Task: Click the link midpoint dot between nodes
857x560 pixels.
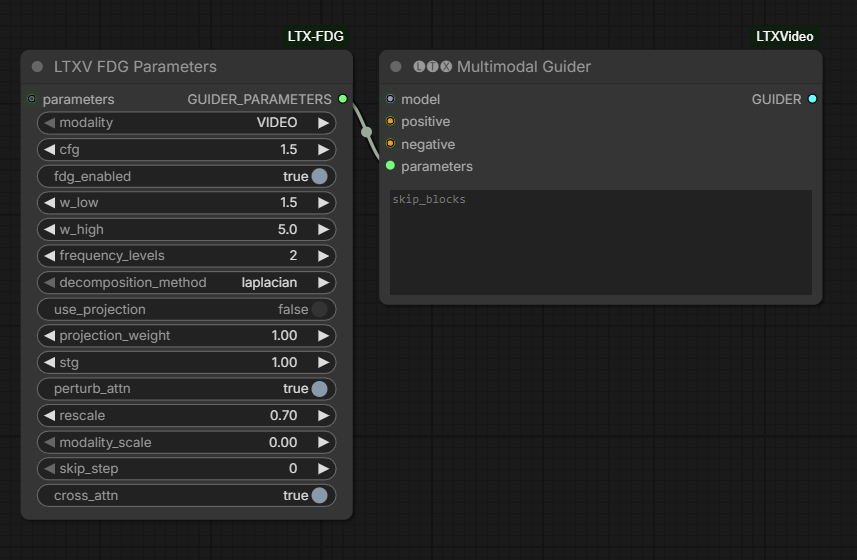Action: (x=367, y=132)
